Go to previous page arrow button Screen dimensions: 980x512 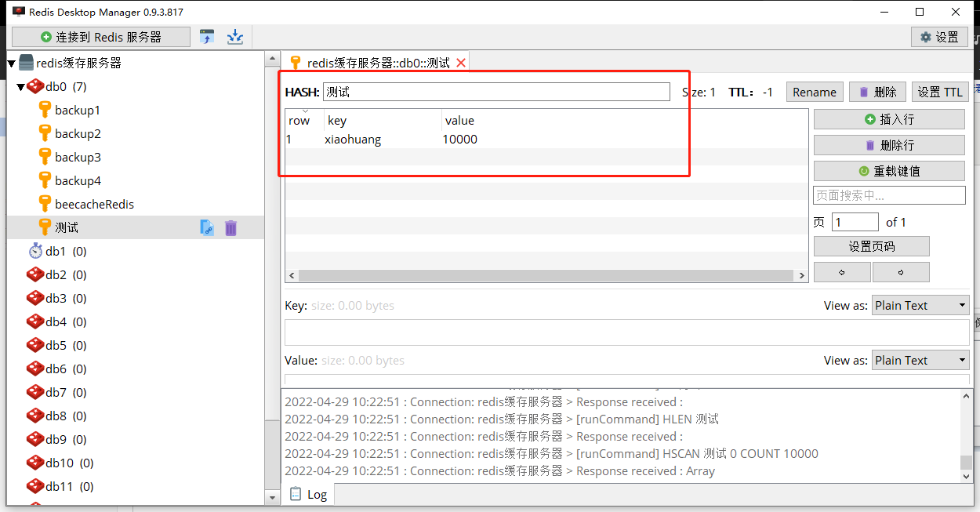coord(842,272)
